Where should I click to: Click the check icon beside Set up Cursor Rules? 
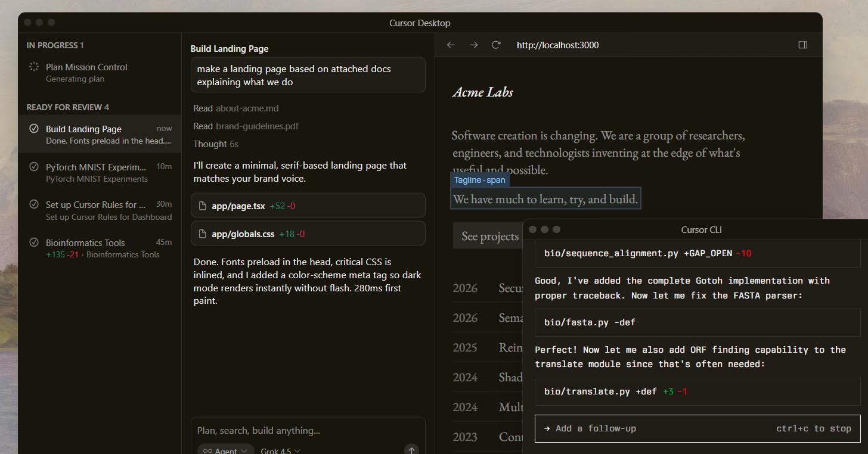tap(34, 204)
